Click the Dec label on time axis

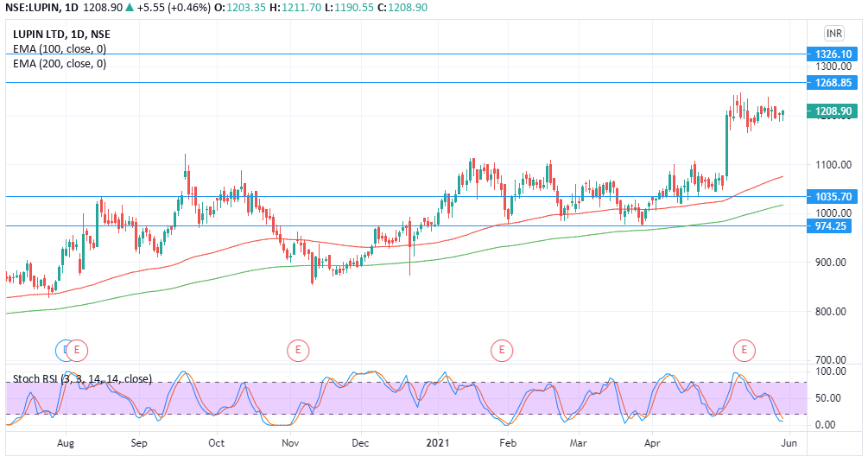361,442
